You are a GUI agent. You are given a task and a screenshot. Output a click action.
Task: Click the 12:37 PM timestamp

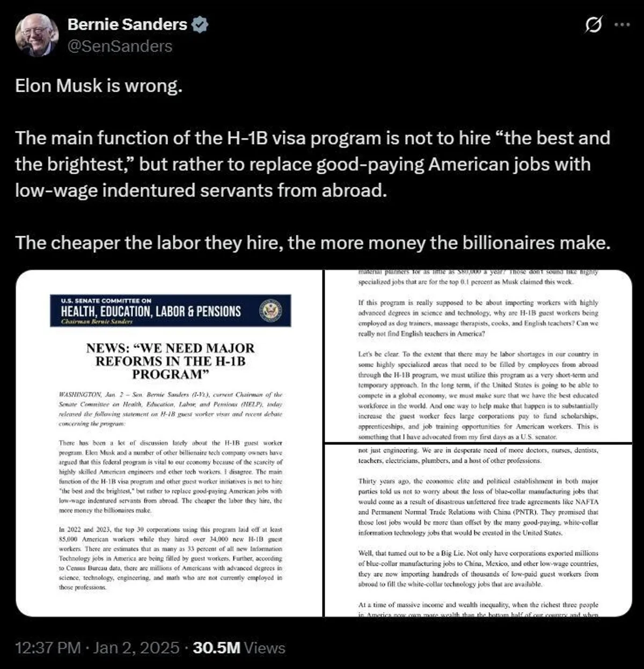[x=48, y=648]
